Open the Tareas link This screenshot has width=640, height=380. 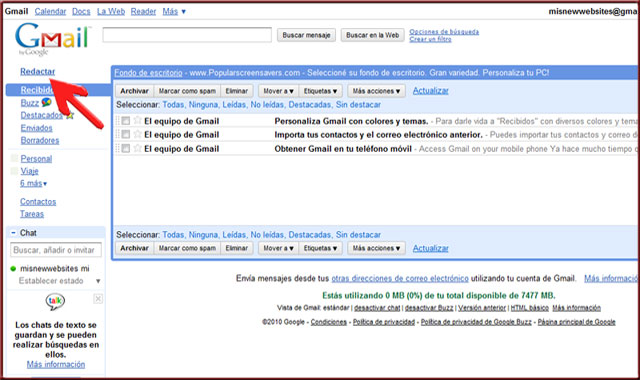point(32,214)
